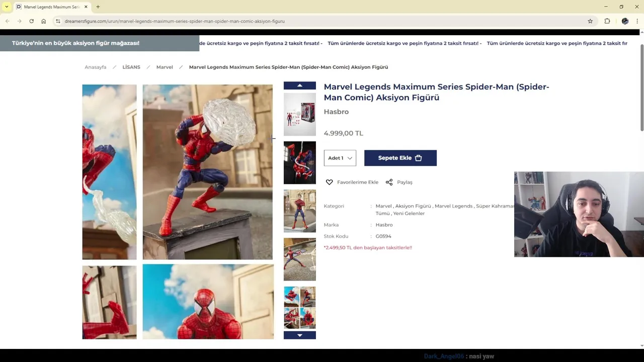Image resolution: width=644 pixels, height=362 pixels.
Task: Click the browser forward arrow
Action: click(19, 21)
